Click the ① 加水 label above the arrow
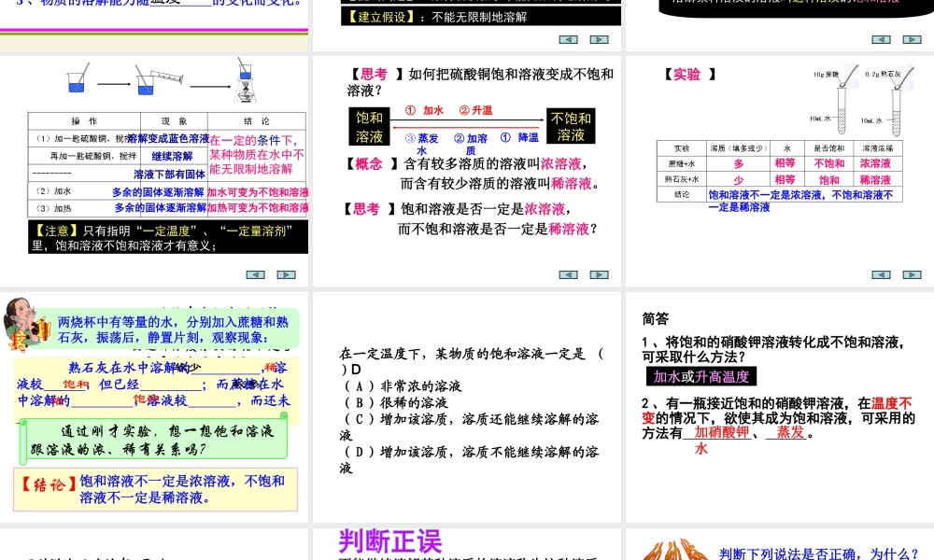This screenshot has width=934, height=560. click(424, 110)
